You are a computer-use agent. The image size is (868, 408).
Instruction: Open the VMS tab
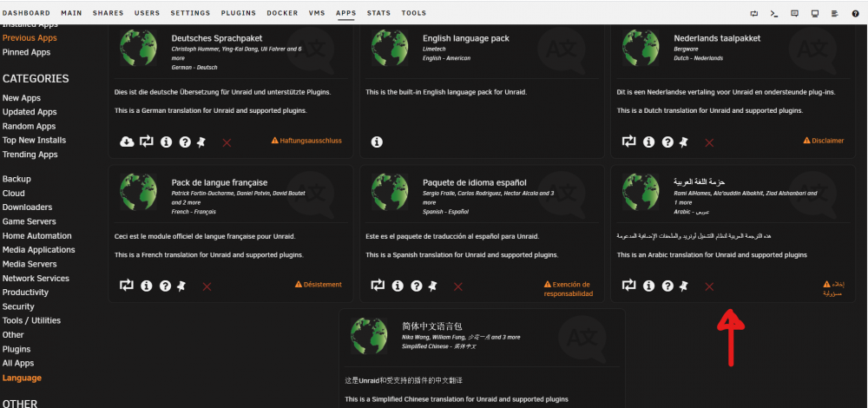[x=317, y=13]
